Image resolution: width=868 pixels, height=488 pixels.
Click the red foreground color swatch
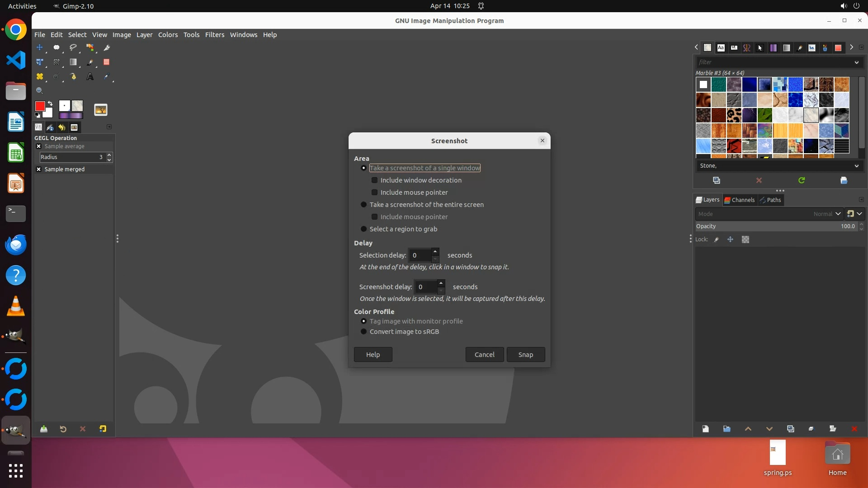(40, 106)
